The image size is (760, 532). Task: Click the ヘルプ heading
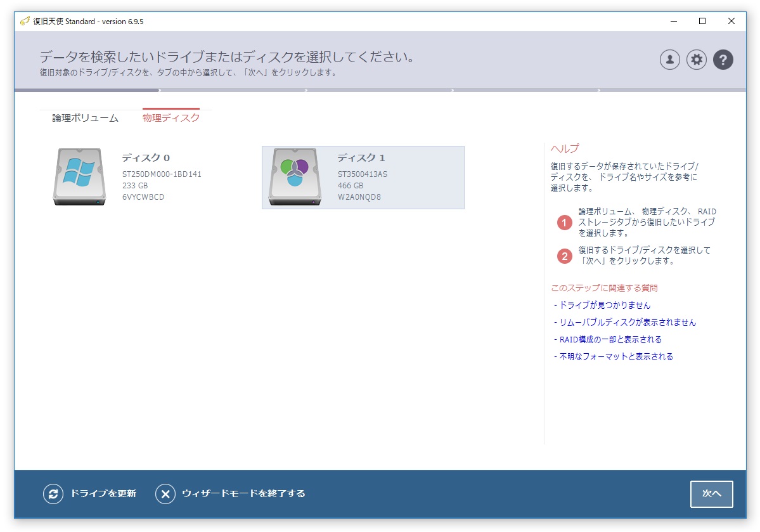click(x=565, y=148)
